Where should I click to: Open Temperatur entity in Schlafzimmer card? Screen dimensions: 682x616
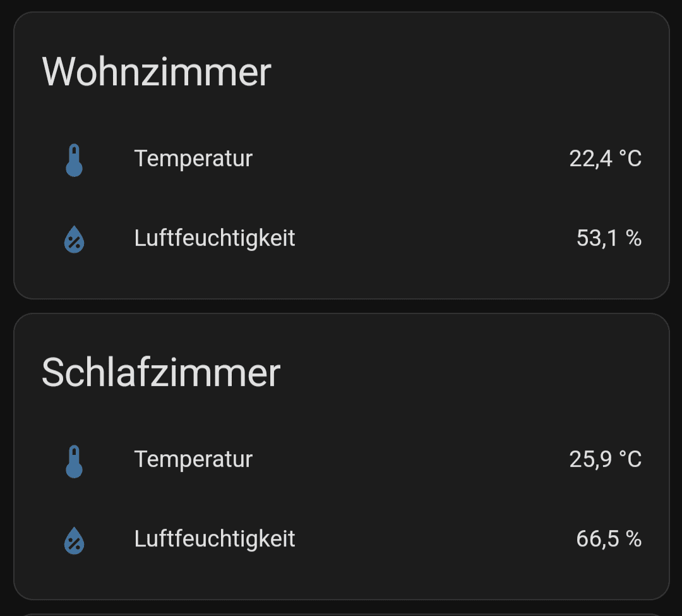[193, 459]
